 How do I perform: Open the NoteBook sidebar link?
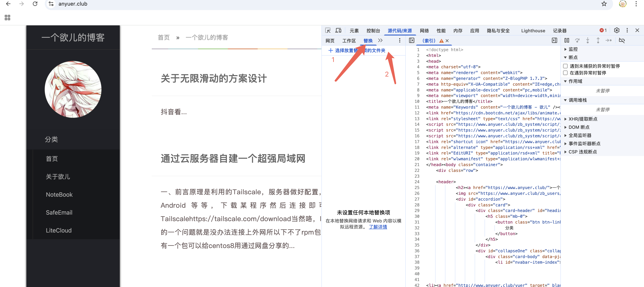(59, 195)
